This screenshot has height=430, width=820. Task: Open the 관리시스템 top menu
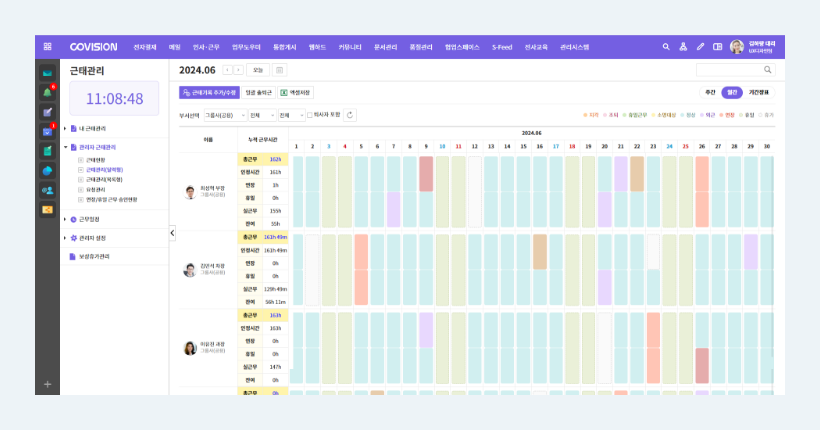[x=574, y=47]
